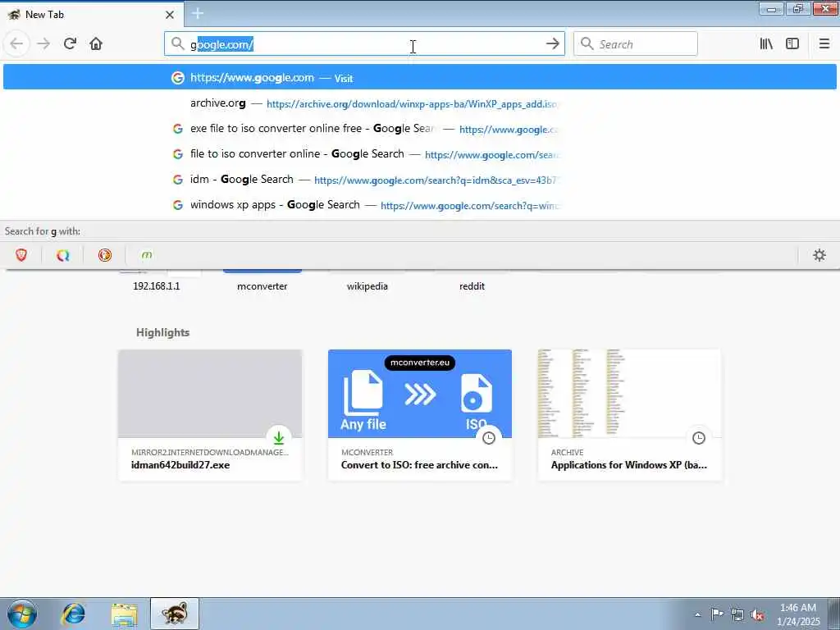This screenshot has height=630, width=840.
Task: Open search settings gear icon
Action: pyautogui.click(x=819, y=255)
